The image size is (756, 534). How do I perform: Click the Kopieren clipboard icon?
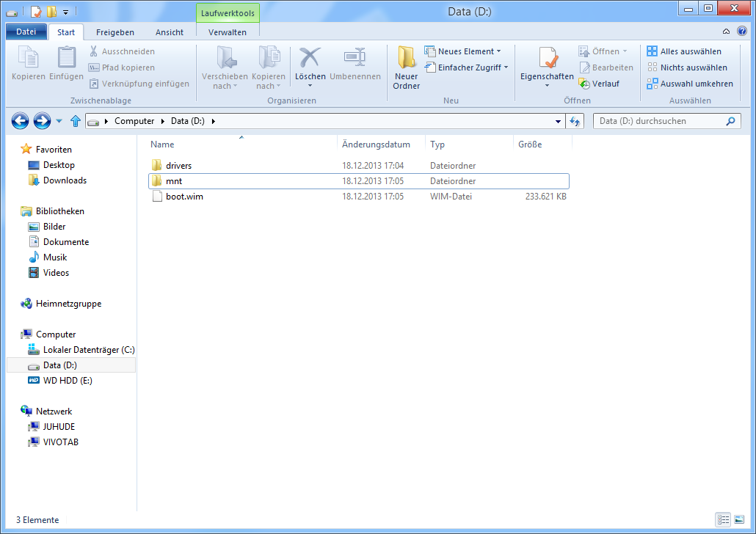29,57
